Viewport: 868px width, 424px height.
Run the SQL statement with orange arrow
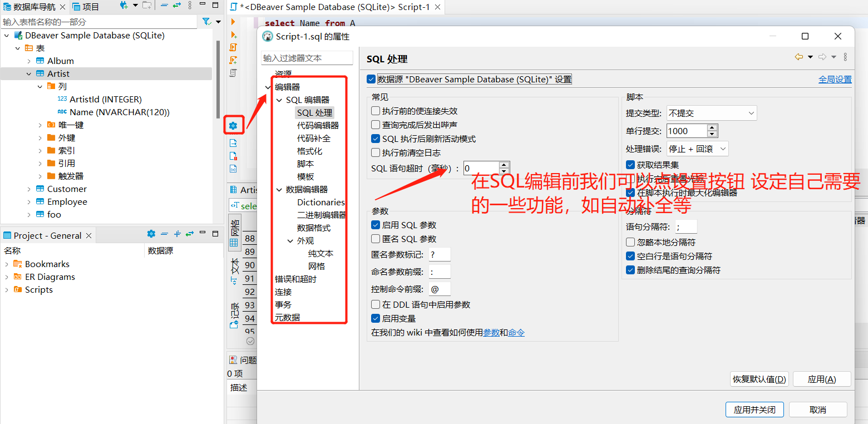[x=233, y=22]
